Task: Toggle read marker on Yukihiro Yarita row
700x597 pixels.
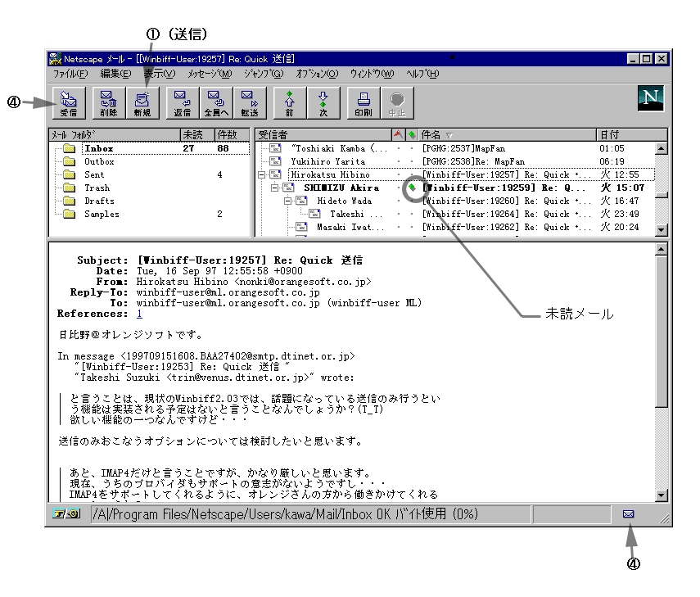Action: 412,161
